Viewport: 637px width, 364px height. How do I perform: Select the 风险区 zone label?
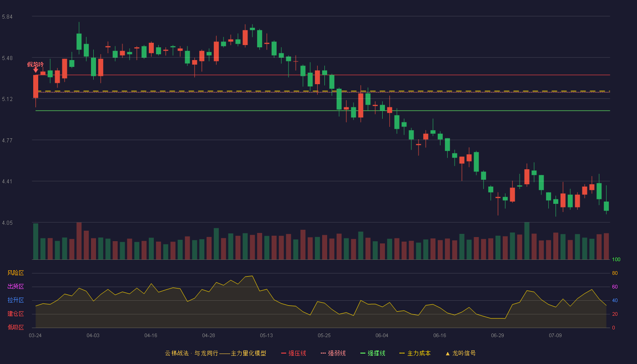pos(15,273)
